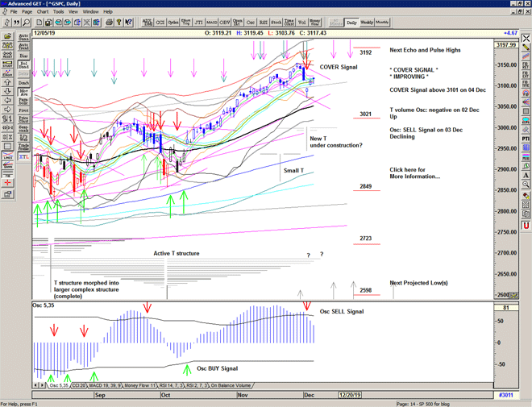Activate the Stoch indicator button
Screen dimensions: 532x407
point(276,23)
